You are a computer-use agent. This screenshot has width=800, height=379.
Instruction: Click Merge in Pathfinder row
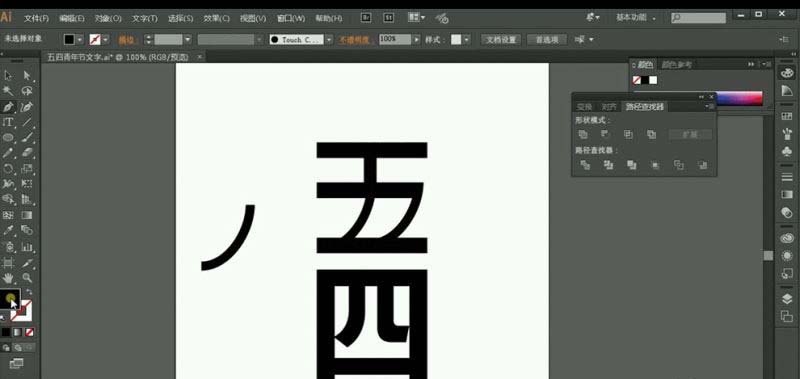click(632, 165)
